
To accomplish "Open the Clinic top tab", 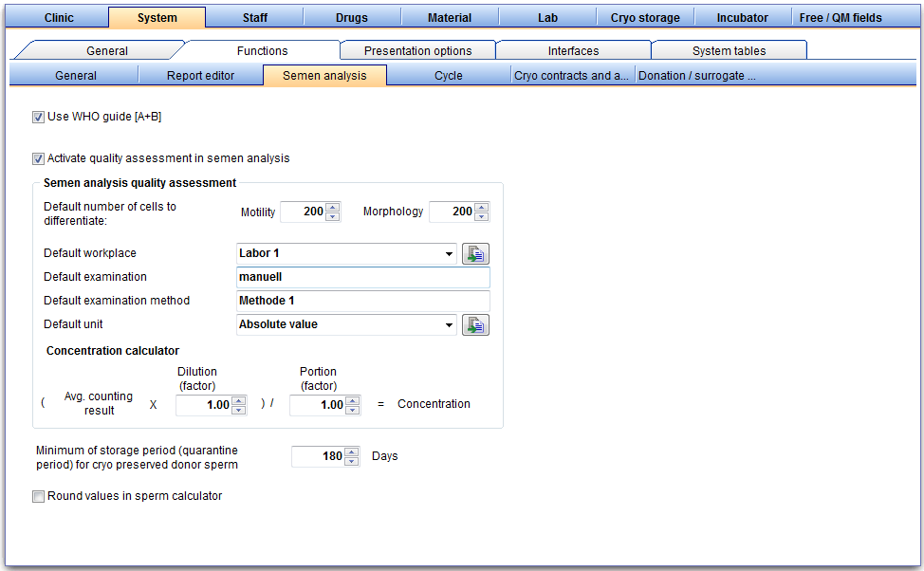I will (59, 18).
